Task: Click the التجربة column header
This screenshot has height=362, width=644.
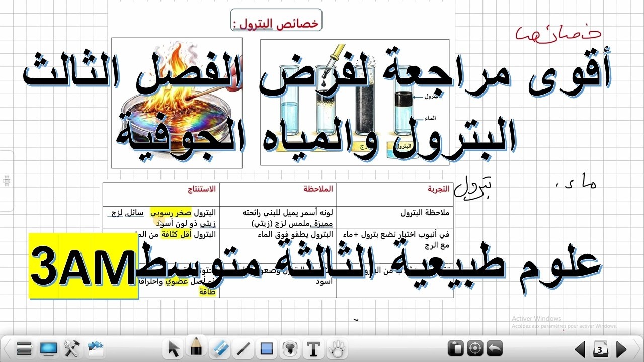Action: click(438, 189)
